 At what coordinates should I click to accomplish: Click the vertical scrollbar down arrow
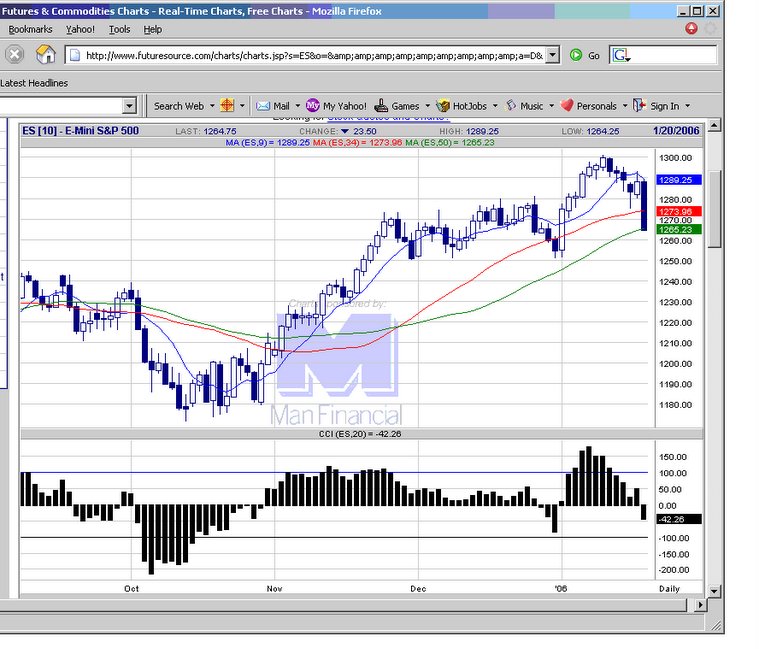[x=714, y=591]
